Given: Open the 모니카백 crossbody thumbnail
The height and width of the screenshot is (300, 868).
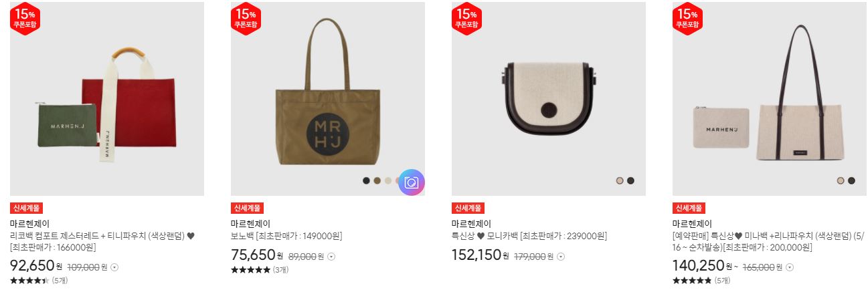Looking at the screenshot, I should [549, 99].
